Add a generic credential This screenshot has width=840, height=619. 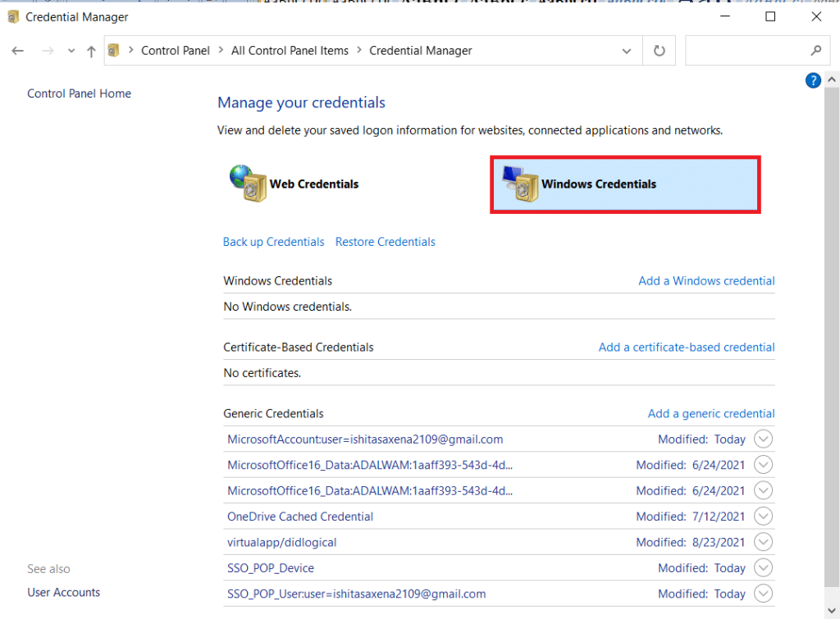(x=711, y=414)
